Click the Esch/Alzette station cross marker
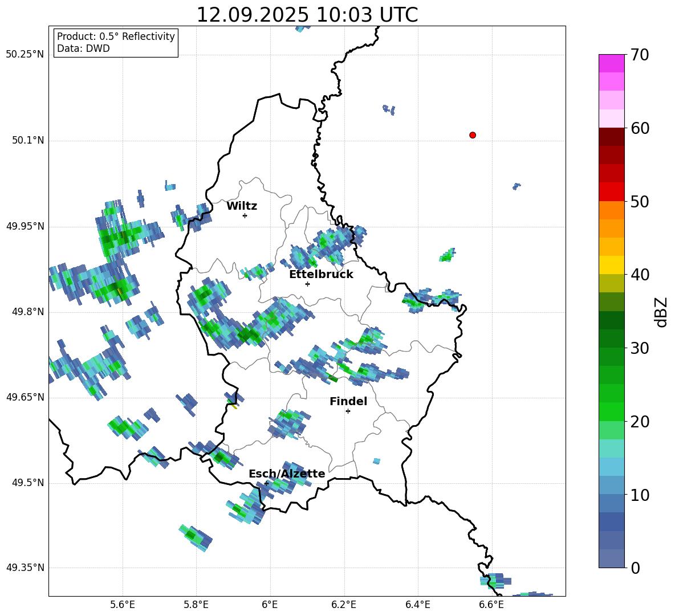 pyautogui.click(x=266, y=483)
